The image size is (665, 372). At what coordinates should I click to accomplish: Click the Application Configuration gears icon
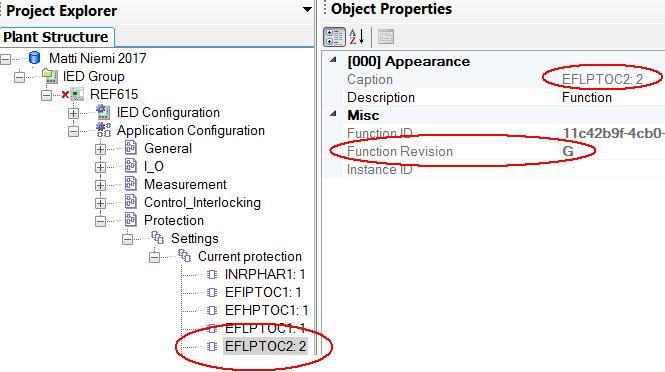(103, 130)
